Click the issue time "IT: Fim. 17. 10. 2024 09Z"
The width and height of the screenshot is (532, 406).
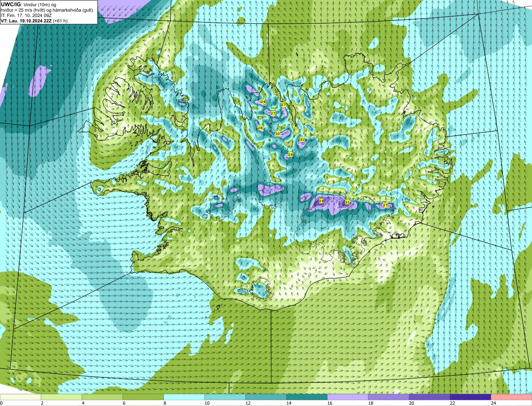coord(26,15)
